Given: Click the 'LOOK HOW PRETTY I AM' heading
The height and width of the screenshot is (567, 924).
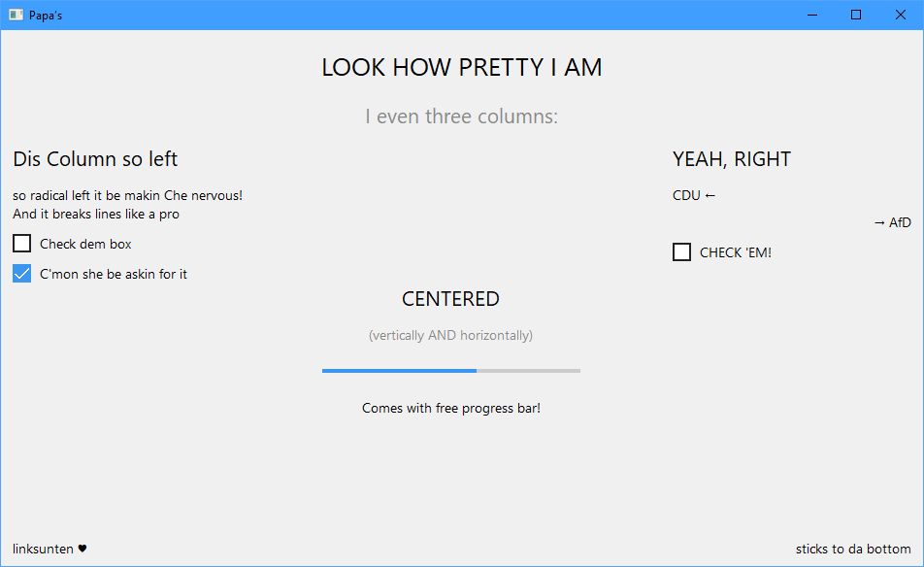Looking at the screenshot, I should (462, 68).
